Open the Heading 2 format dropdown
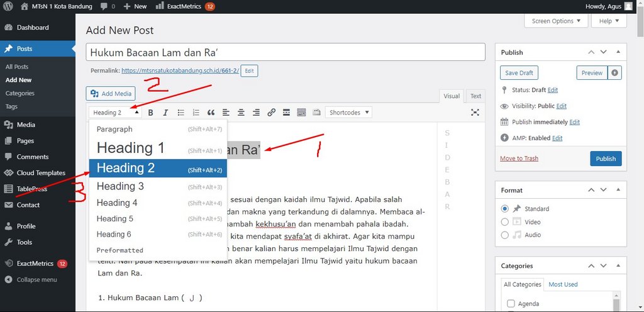 coord(116,113)
